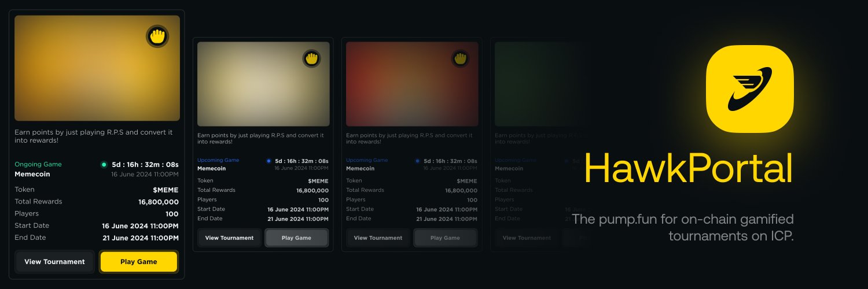Click the 'Earn points' description on the red-image card
The width and height of the screenshot is (868, 289).
coord(409,138)
